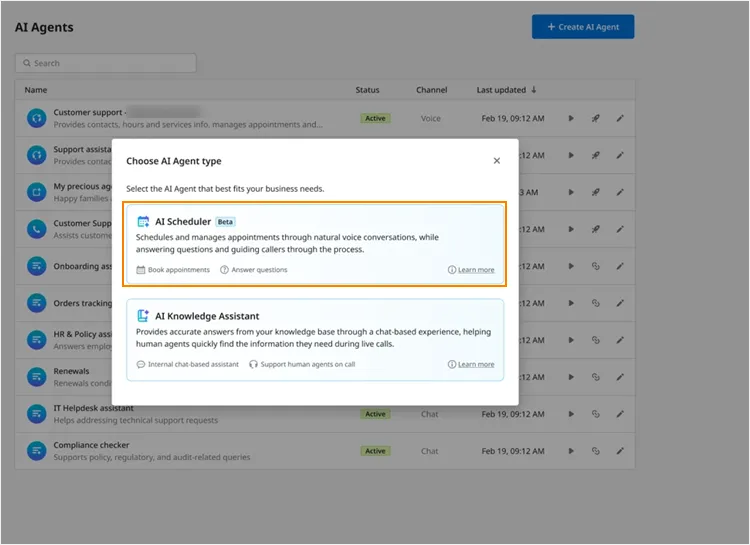Click rocket icon in My precious row
750x545 pixels.
(x=596, y=192)
